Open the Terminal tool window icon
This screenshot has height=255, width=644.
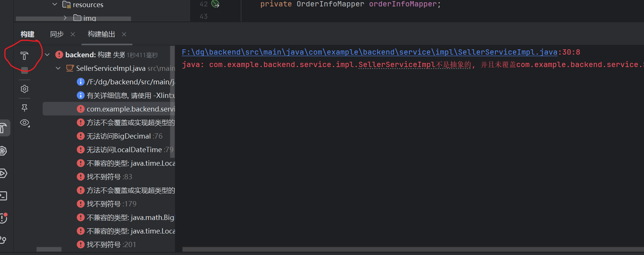(x=3, y=196)
